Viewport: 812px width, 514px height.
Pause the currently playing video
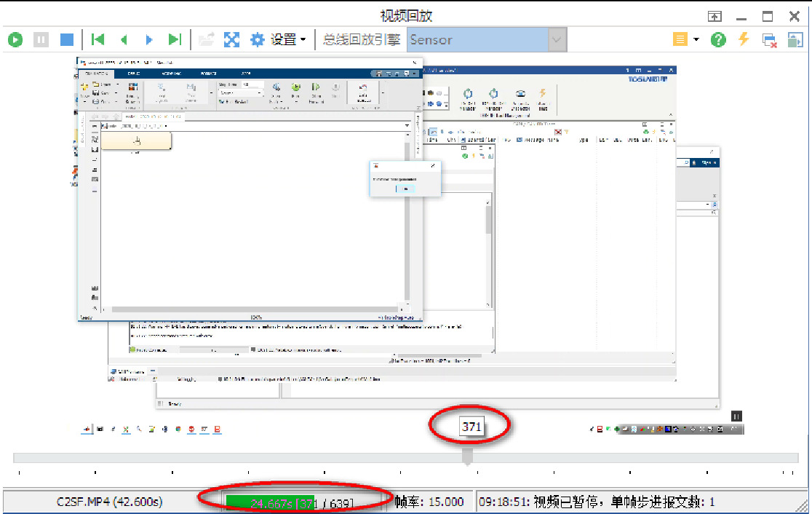[41, 39]
